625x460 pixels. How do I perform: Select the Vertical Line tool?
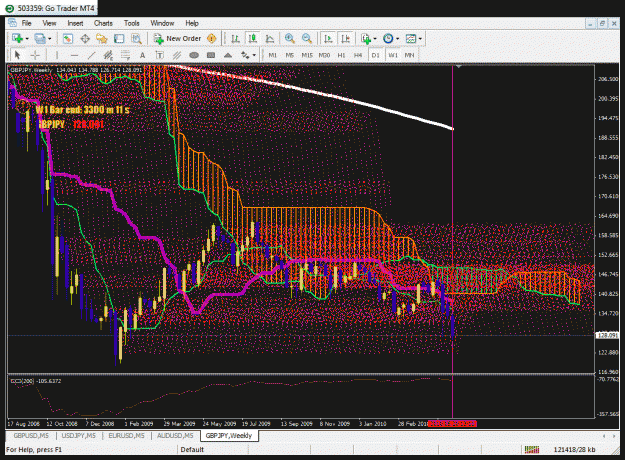click(57, 55)
